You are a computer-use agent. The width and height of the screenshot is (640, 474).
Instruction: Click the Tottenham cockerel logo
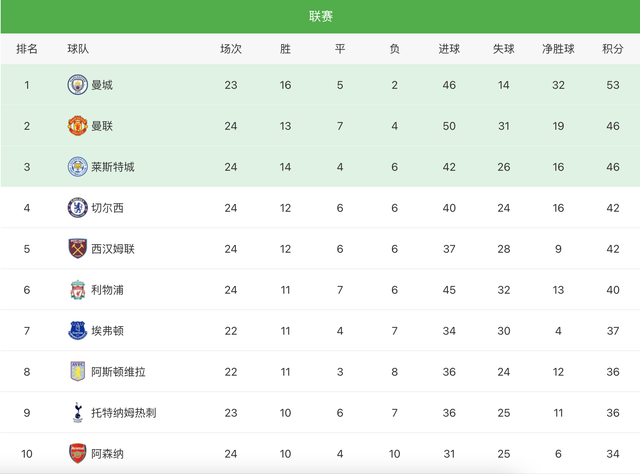tap(78, 412)
